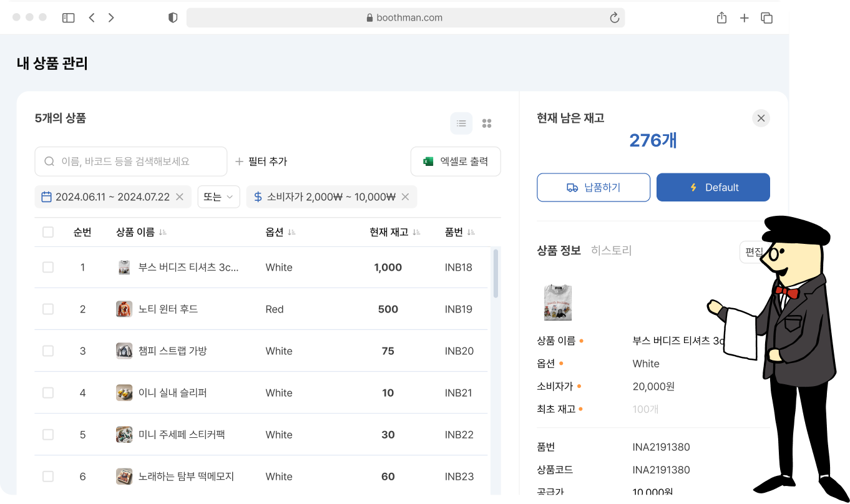The width and height of the screenshot is (850, 504).
Task: Click the 엑셀로 출력 button
Action: tap(456, 162)
